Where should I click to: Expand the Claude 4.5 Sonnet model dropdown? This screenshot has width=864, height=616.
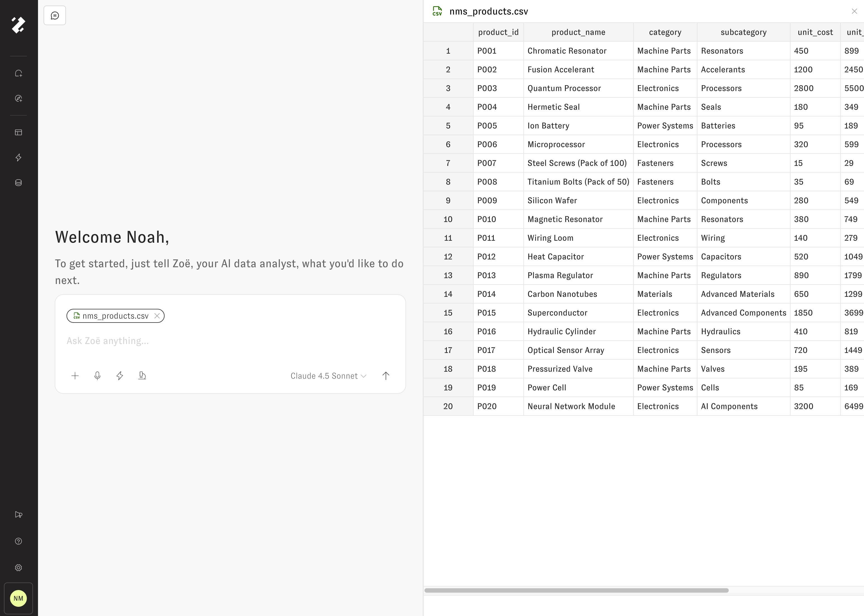(328, 376)
